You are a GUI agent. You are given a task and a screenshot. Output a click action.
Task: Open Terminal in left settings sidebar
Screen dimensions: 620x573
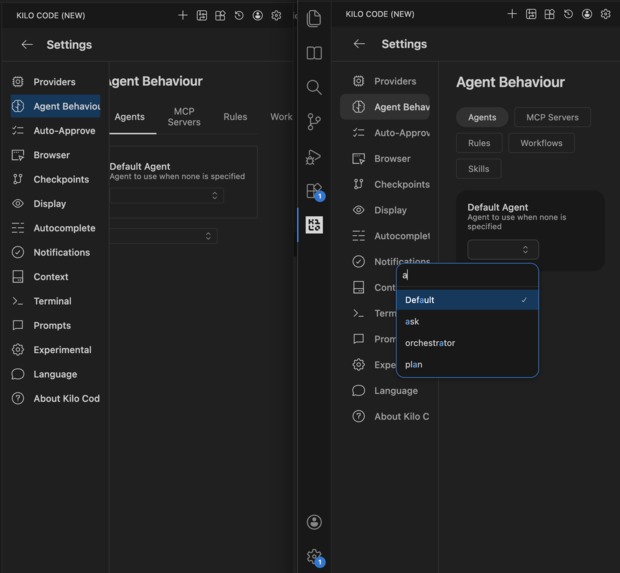(x=55, y=301)
